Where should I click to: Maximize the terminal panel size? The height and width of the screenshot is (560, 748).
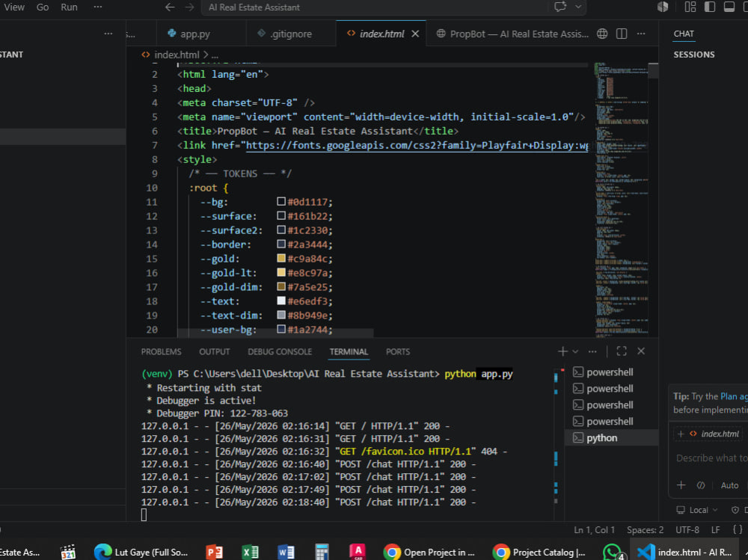(x=622, y=351)
